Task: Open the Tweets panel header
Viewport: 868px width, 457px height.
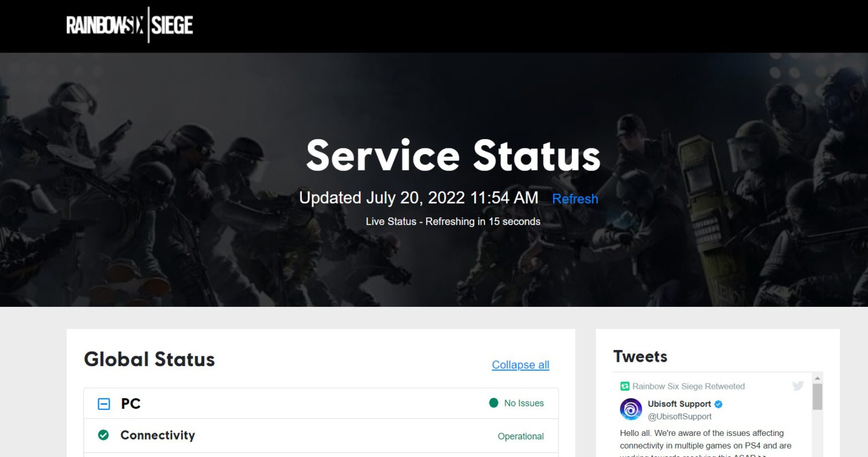Action: 640,357
